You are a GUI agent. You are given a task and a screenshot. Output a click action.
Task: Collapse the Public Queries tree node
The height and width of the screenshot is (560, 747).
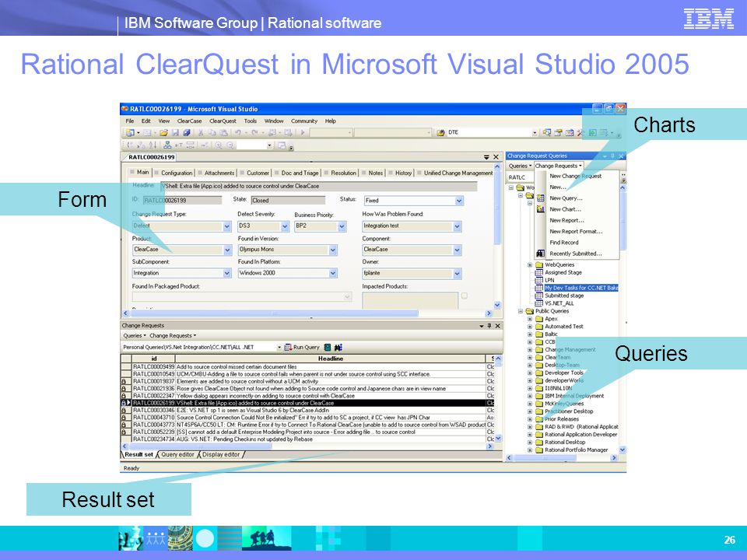pyautogui.click(x=521, y=311)
